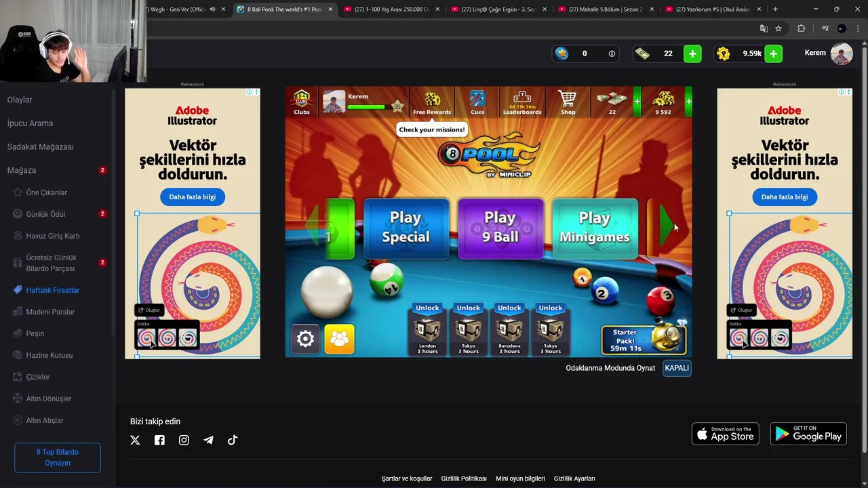
Task: Add cash with in-game green plus
Action: [637, 102]
